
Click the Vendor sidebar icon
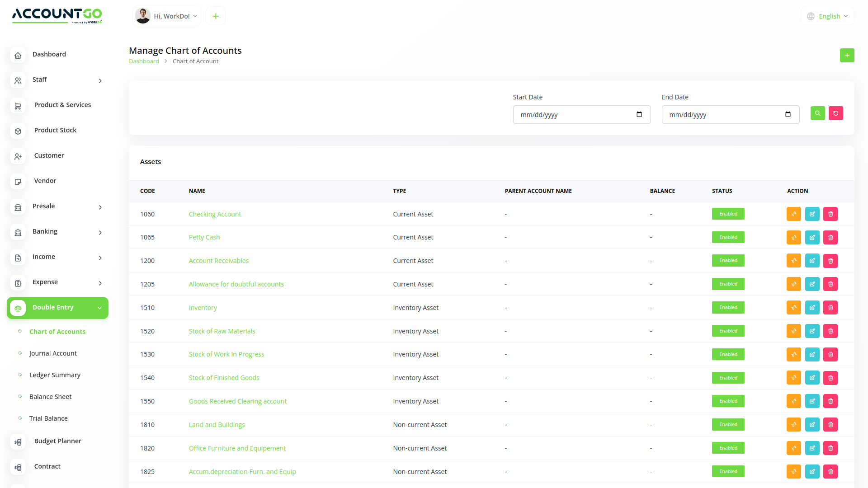[x=18, y=182]
